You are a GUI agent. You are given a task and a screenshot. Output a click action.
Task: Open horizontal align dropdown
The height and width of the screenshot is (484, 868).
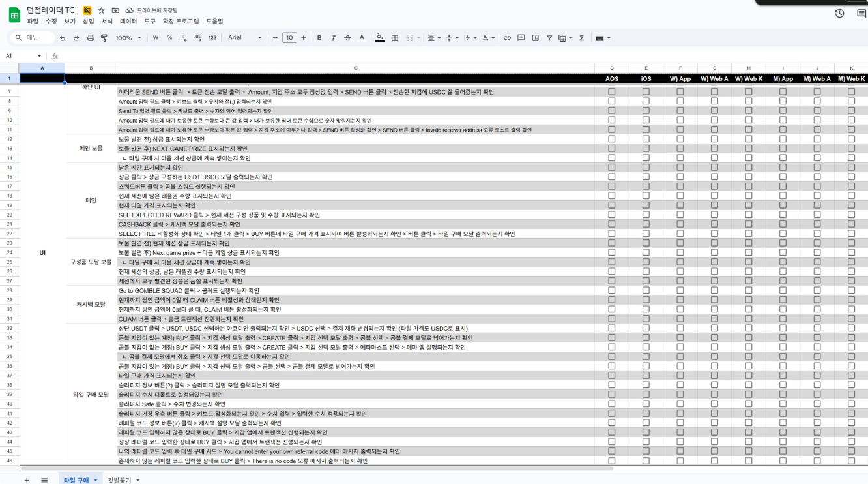[433, 38]
